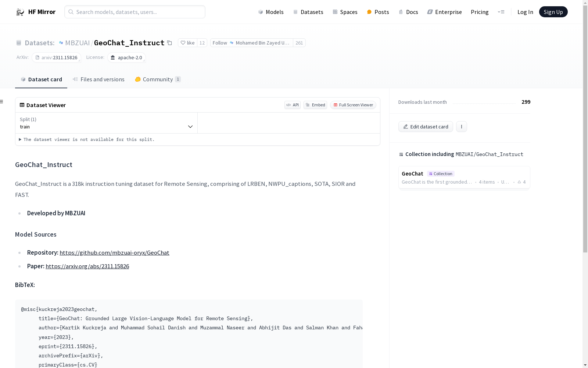Click the BibTeX: heading

tap(25, 285)
